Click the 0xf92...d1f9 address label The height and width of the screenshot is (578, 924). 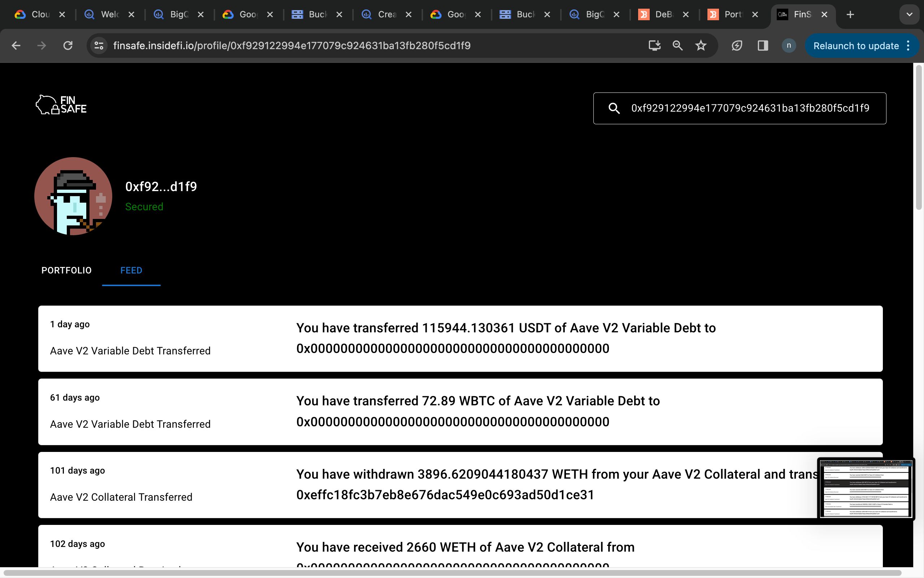[161, 186]
